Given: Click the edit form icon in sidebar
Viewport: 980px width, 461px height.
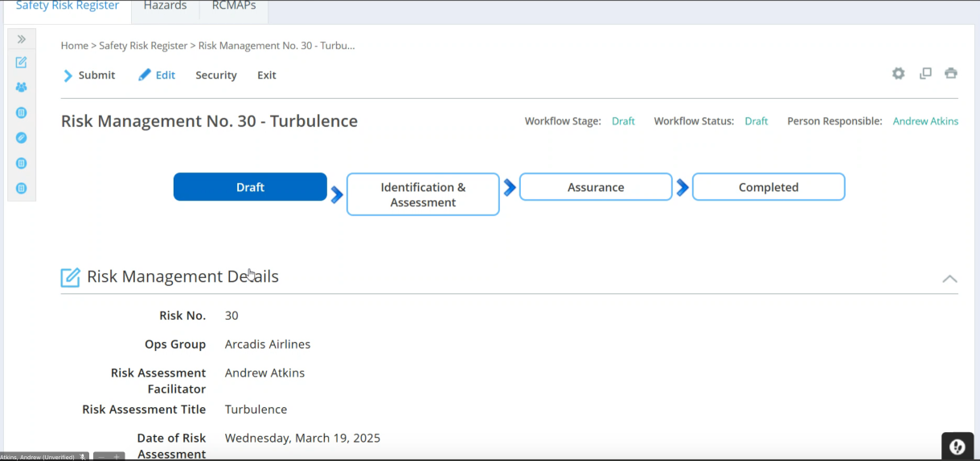Looking at the screenshot, I should [22, 63].
